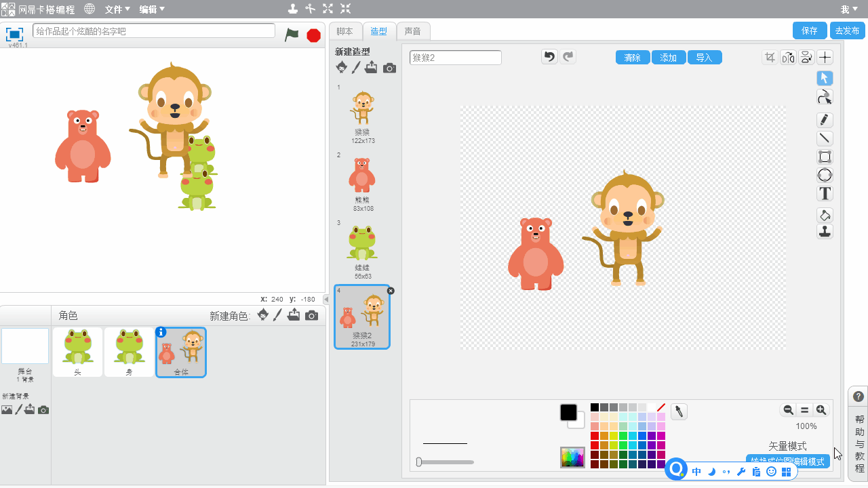Image resolution: width=868 pixels, height=488 pixels.
Task: Select costume 1 猴猴 thumbnail
Action: tap(363, 114)
